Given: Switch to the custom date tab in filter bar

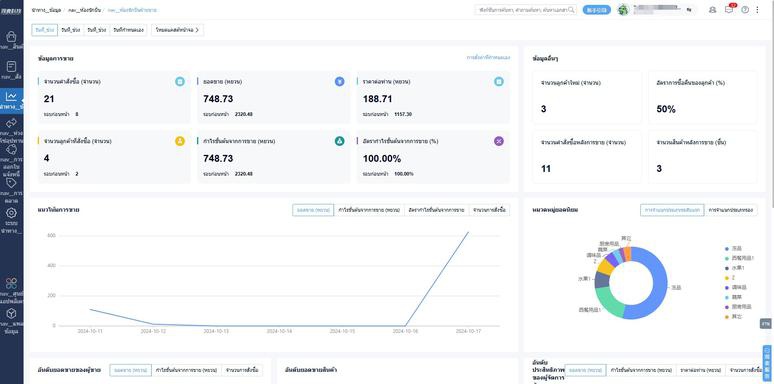Looking at the screenshot, I should (128, 30).
